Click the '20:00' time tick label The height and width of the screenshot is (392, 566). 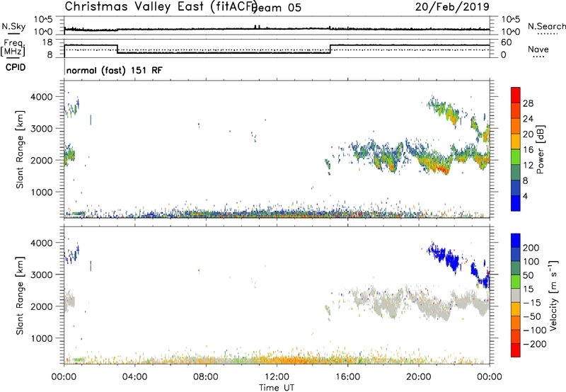point(418,377)
